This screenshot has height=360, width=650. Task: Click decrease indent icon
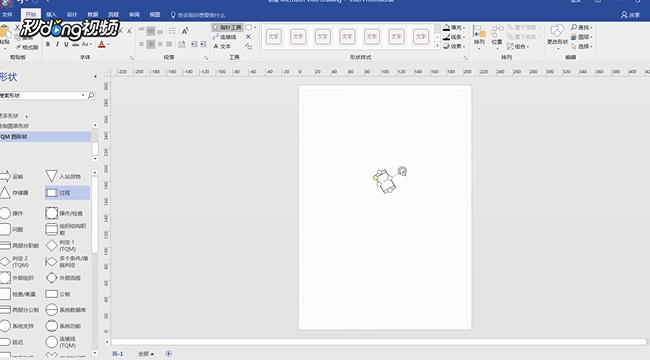tap(194, 44)
